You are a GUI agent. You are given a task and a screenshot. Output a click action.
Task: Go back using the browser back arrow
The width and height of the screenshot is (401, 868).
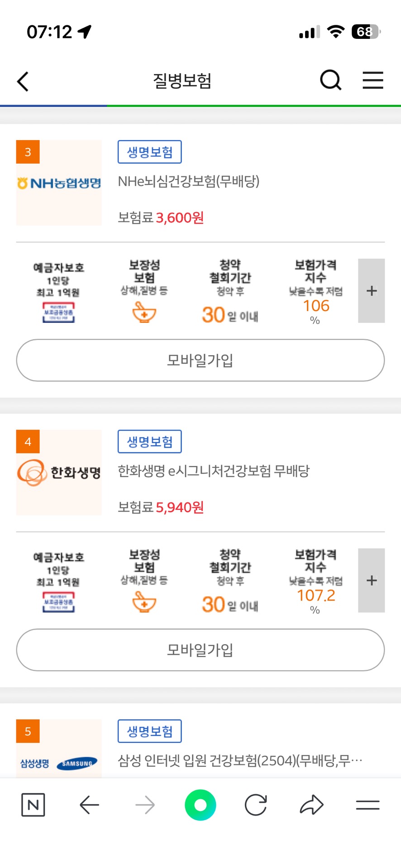(89, 805)
